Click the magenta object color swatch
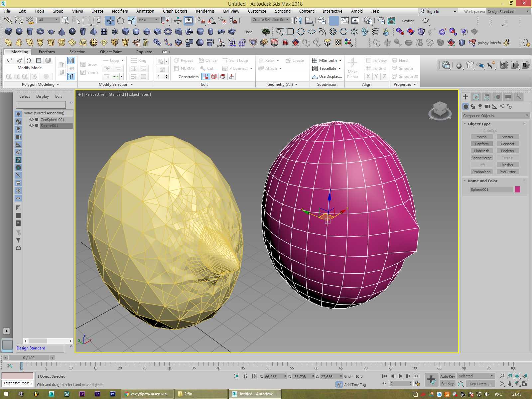 pyautogui.click(x=517, y=190)
